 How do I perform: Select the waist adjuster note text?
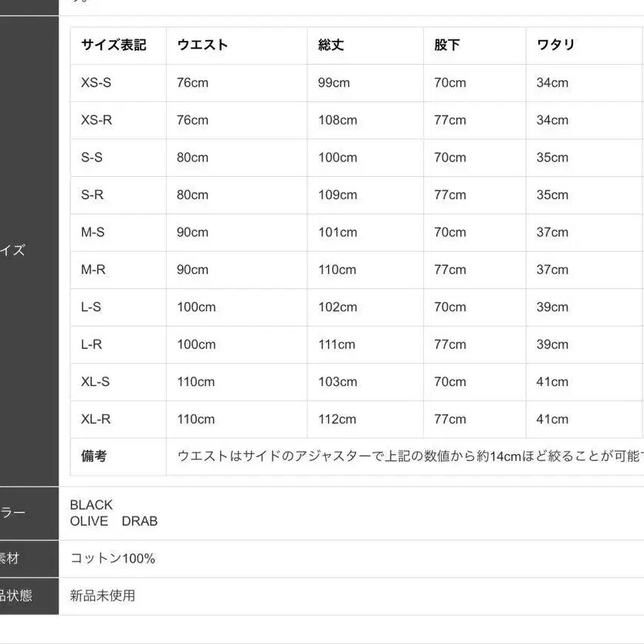pos(409,456)
